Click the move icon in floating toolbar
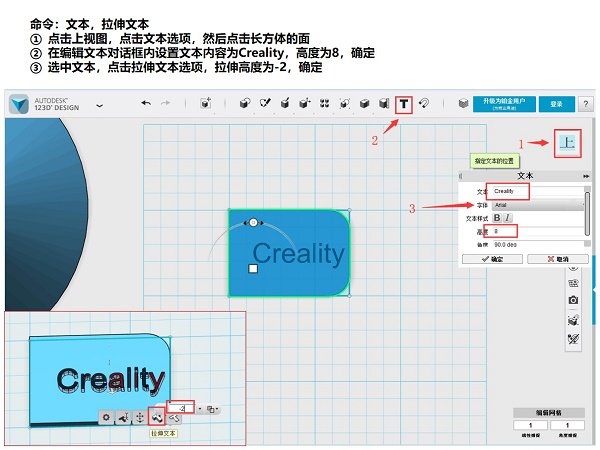The image size is (600, 450). (x=140, y=417)
